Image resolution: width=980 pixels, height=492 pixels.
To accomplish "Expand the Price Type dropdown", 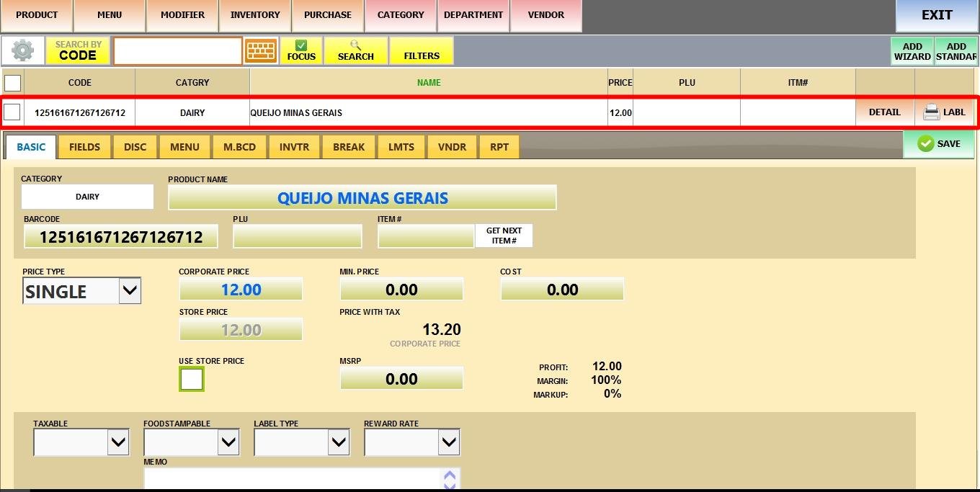I will pos(130,291).
